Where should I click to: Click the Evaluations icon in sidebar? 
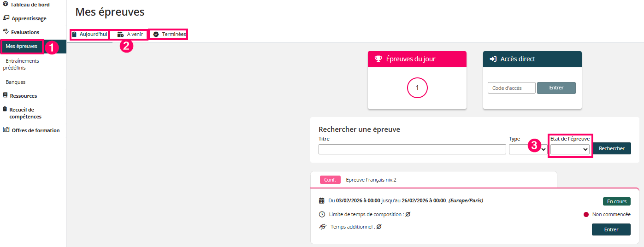pyautogui.click(x=6, y=32)
